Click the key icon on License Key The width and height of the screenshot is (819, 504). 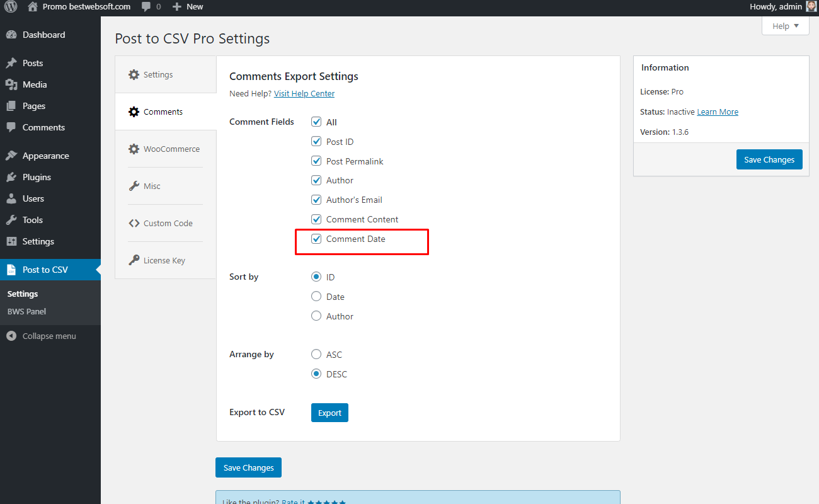click(134, 260)
